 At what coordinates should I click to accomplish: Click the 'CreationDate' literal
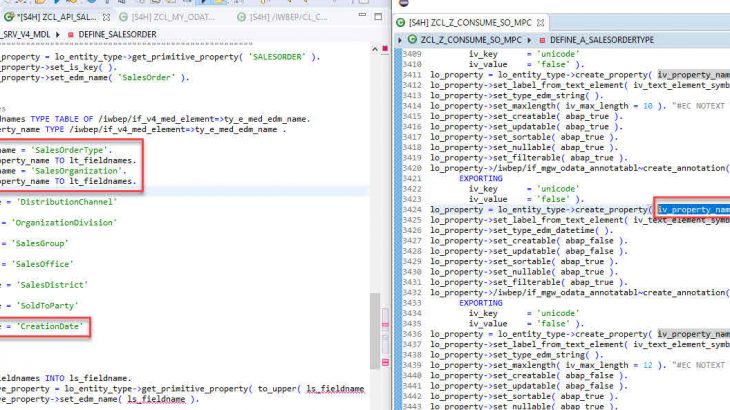[50, 326]
